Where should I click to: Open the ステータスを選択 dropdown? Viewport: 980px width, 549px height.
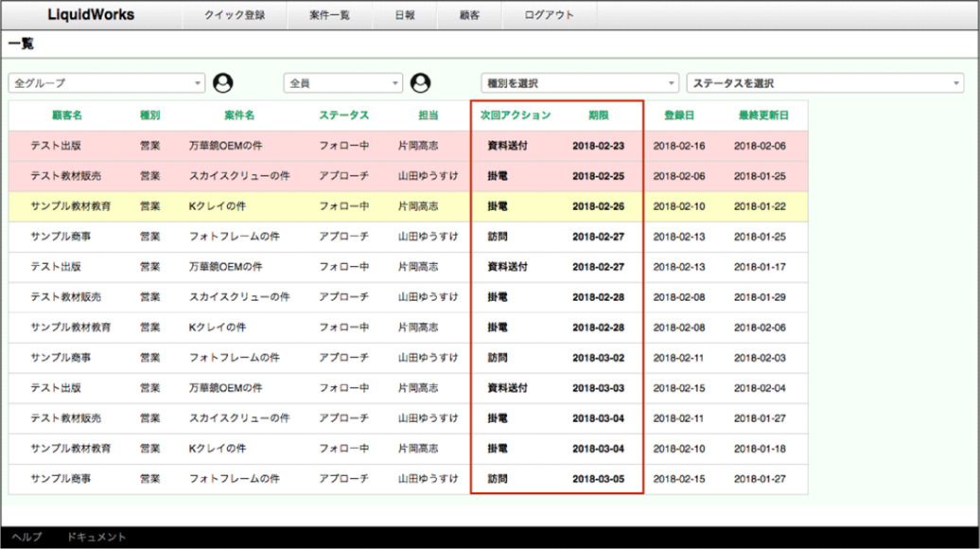(825, 82)
